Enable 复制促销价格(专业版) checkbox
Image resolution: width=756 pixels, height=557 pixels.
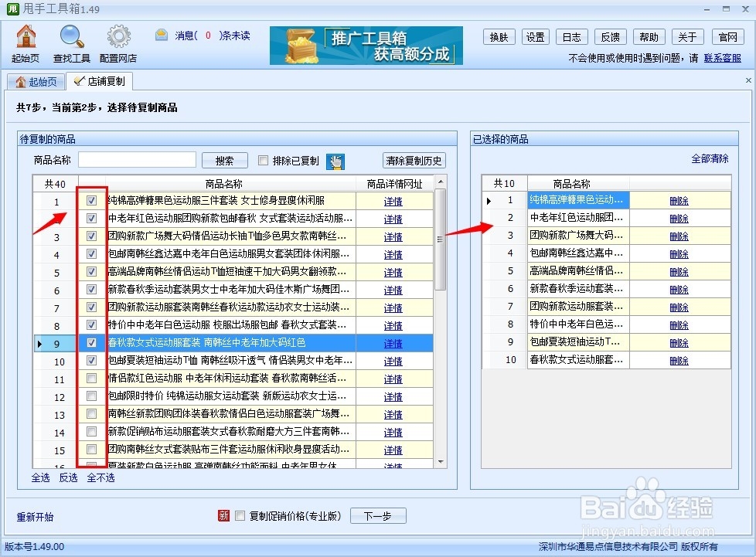pyautogui.click(x=240, y=516)
